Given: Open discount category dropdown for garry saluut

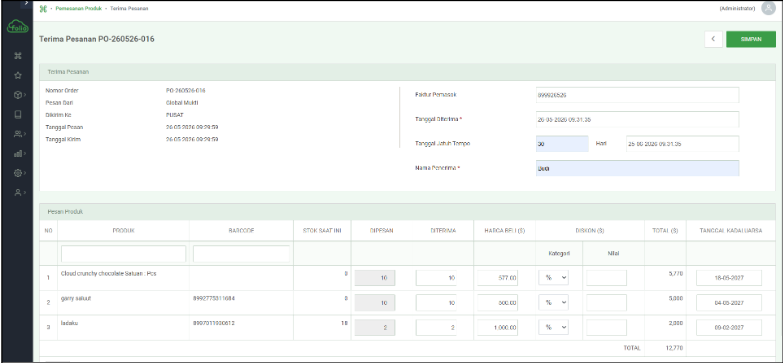Looking at the screenshot, I should pyautogui.click(x=553, y=303).
